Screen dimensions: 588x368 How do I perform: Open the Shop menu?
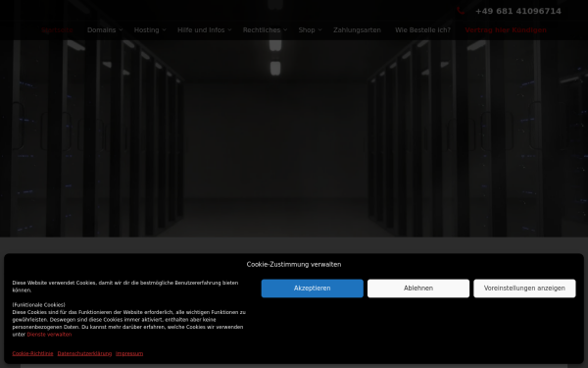click(307, 30)
